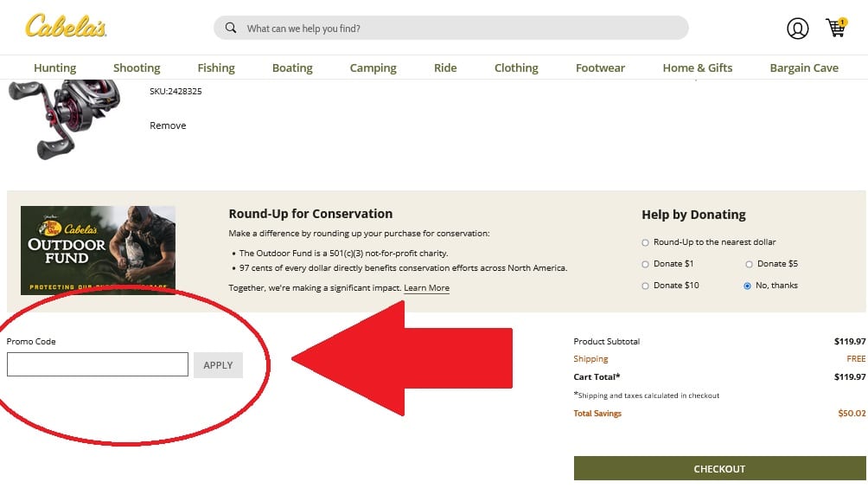
Task: Open the shopping cart icon
Action: 836,27
